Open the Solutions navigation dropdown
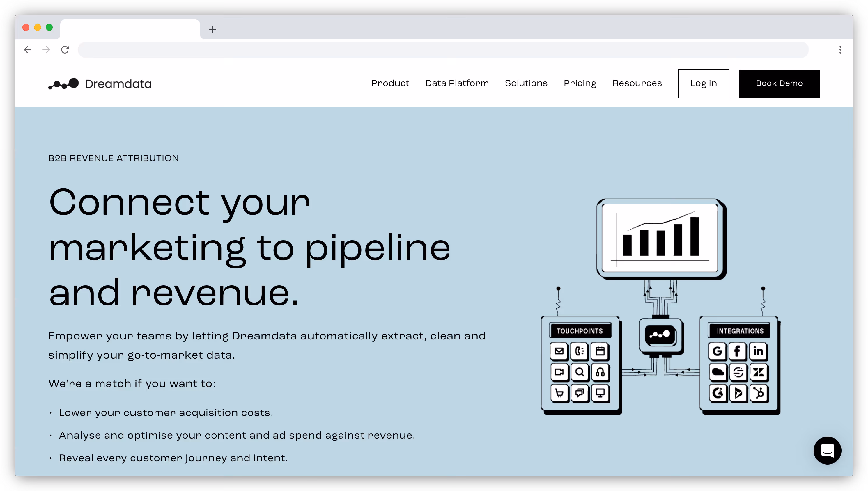 [526, 83]
